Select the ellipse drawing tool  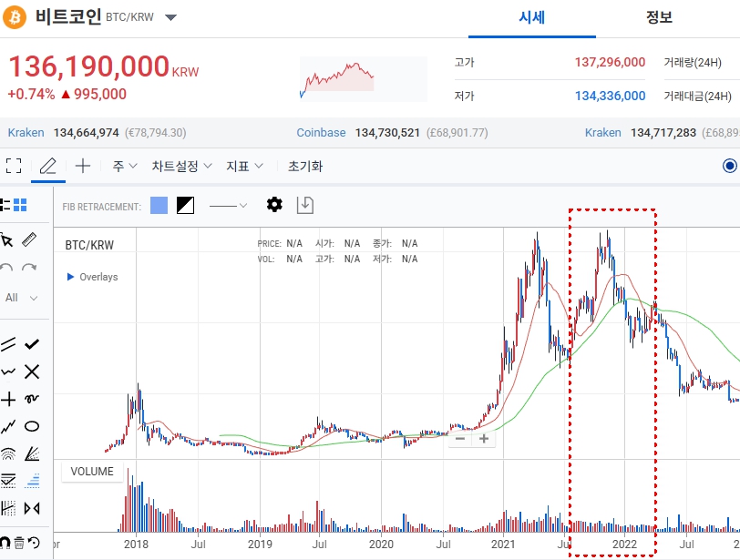point(32,425)
